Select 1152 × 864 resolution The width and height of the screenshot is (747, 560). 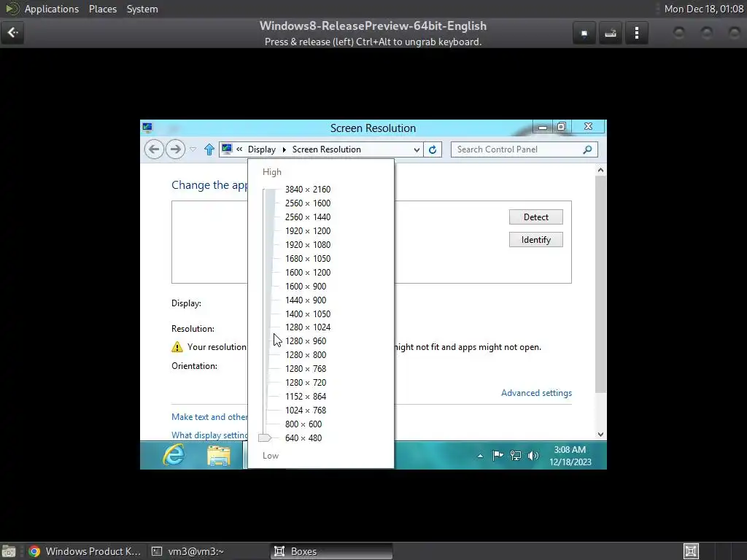pyautogui.click(x=306, y=396)
